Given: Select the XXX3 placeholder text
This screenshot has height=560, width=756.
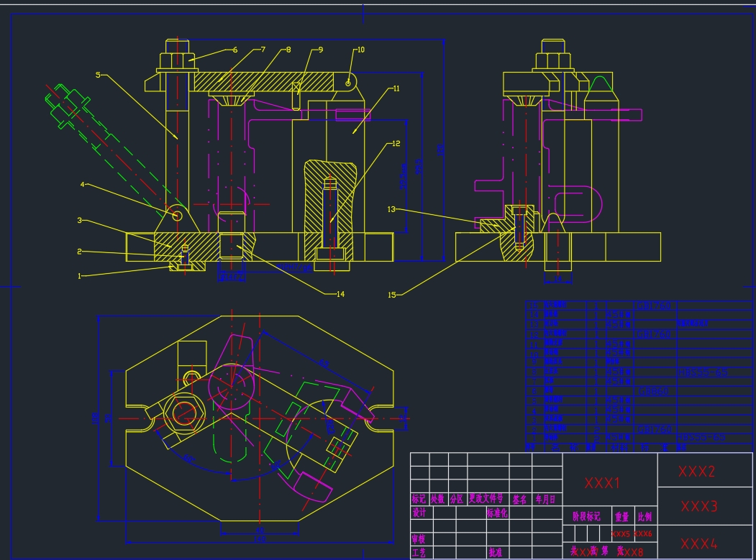Looking at the screenshot, I should [699, 506].
